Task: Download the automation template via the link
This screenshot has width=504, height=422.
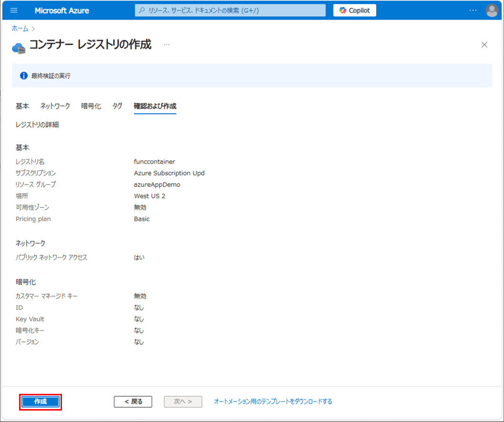Action: click(273, 401)
